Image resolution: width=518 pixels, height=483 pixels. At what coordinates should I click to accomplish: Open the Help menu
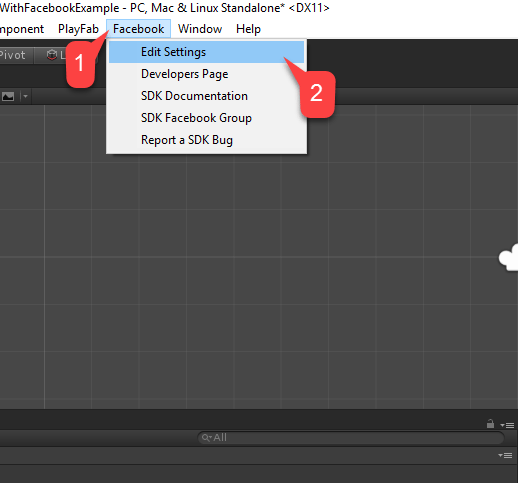pos(248,29)
